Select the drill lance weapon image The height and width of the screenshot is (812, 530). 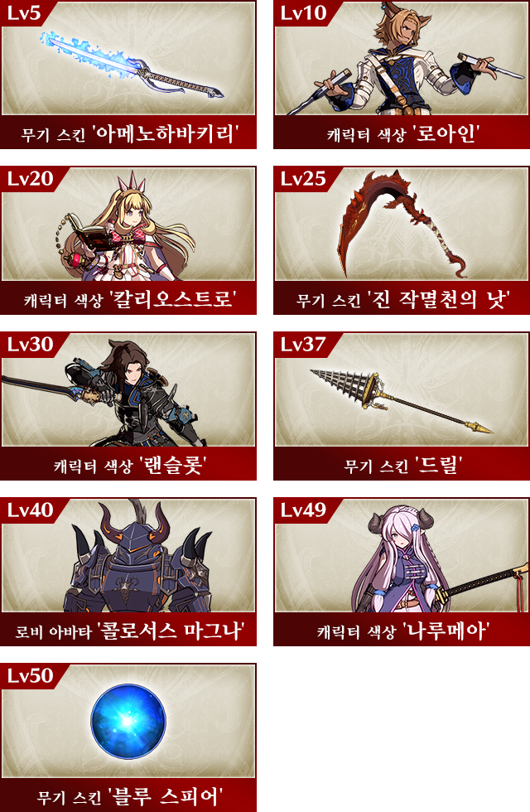(401, 401)
